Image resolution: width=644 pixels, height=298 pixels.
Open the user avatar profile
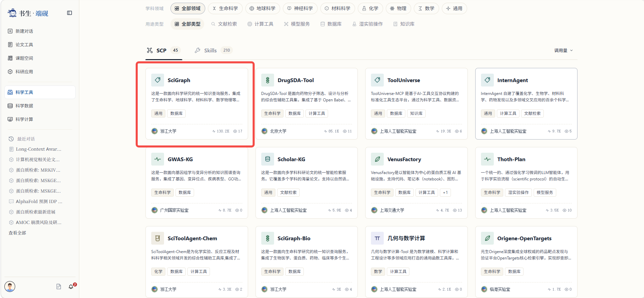10,287
